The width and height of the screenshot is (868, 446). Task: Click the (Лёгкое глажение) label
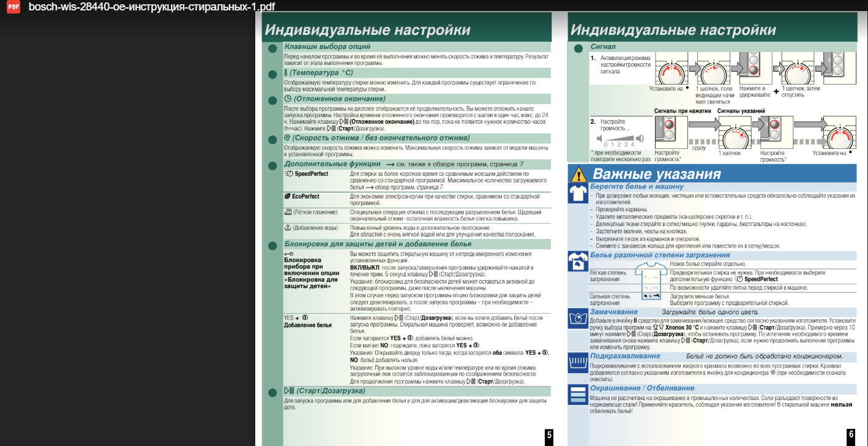(x=315, y=212)
